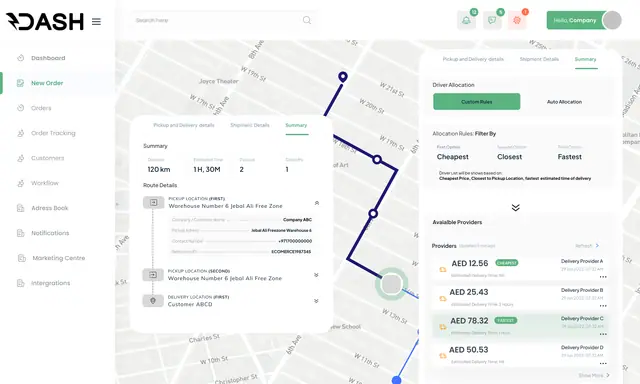Click the Marketing Centre sidebar icon
640x384 pixels.
pos(22,258)
